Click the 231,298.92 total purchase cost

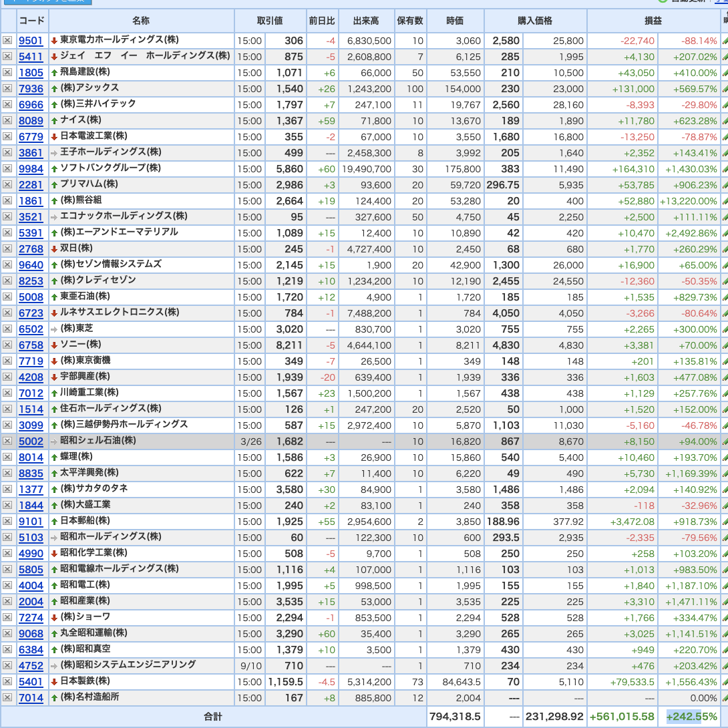[x=554, y=717]
